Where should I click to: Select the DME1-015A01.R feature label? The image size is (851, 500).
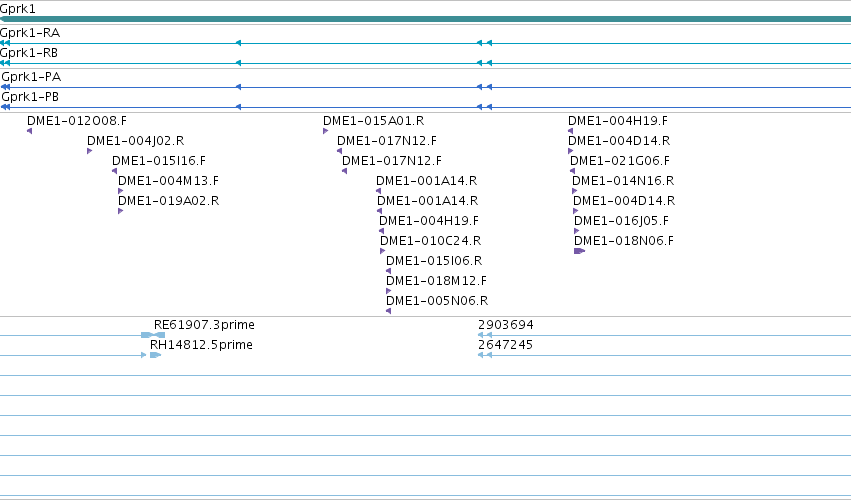(373, 121)
